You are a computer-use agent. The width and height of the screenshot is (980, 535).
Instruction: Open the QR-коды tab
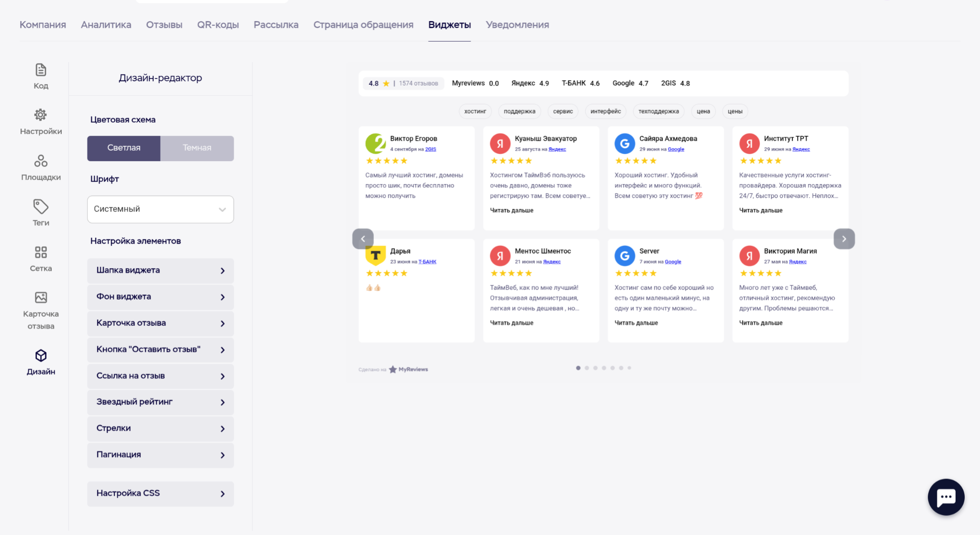[218, 25]
